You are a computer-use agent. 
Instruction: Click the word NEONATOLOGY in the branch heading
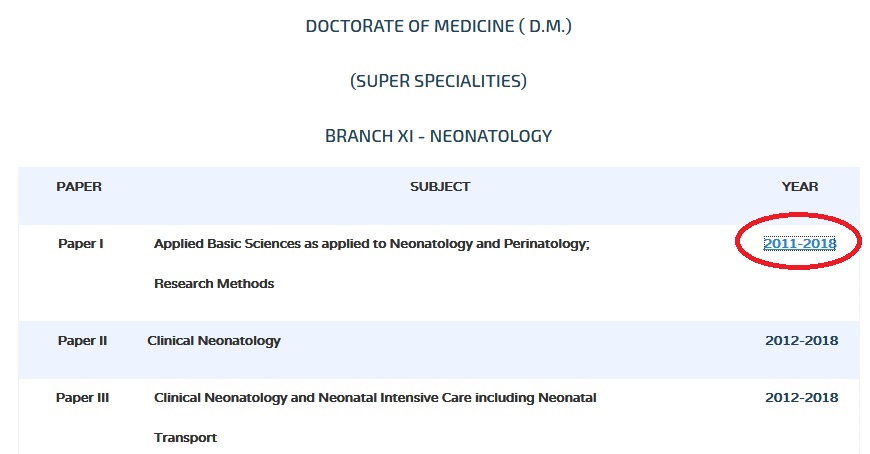(x=491, y=136)
